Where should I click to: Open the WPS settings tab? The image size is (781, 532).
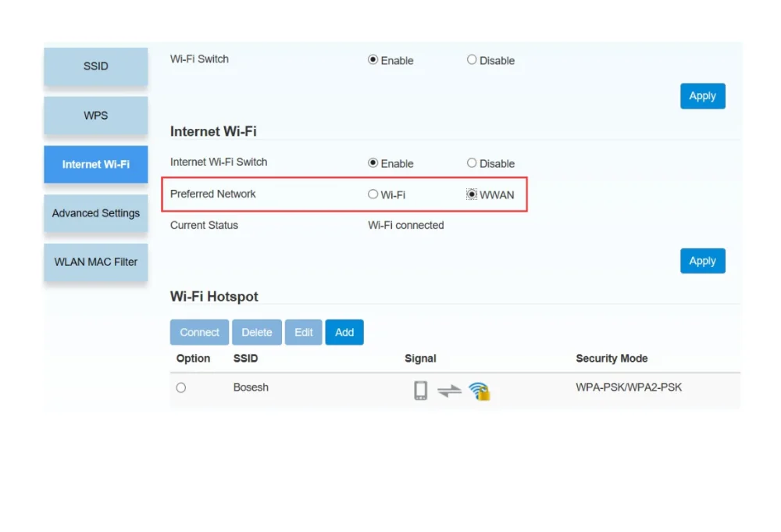click(x=95, y=116)
